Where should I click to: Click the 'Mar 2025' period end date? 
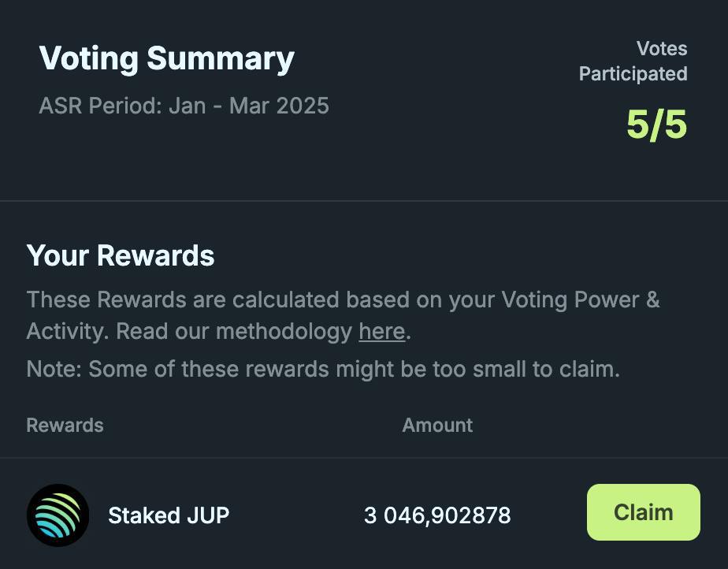[x=279, y=106]
